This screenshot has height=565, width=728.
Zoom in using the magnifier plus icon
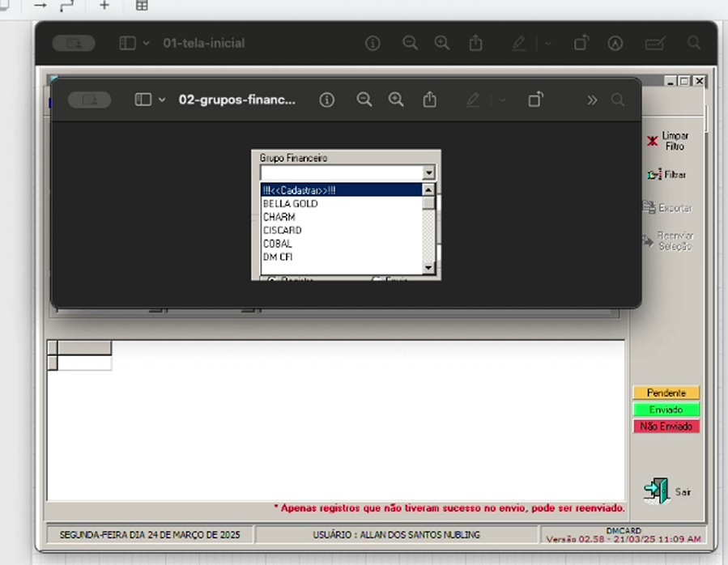[396, 100]
